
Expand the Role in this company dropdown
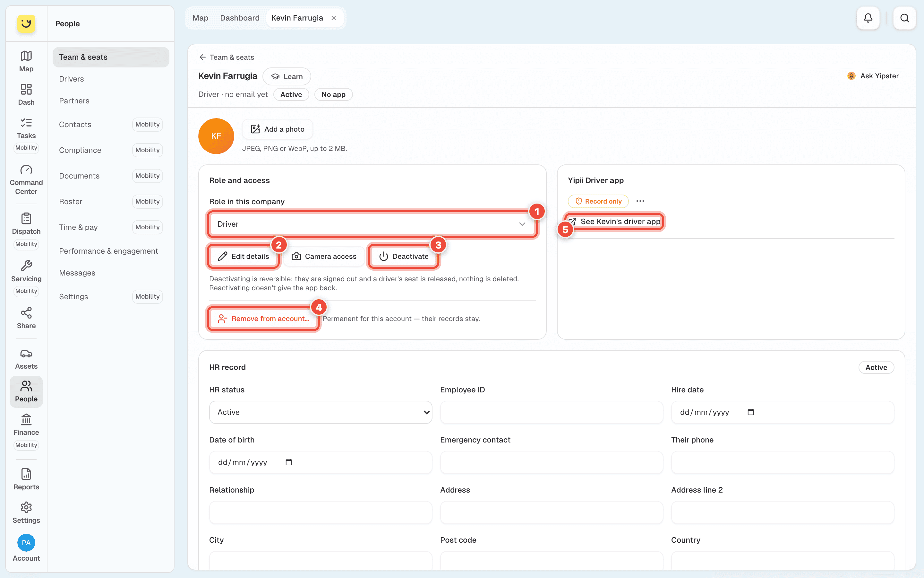click(373, 224)
